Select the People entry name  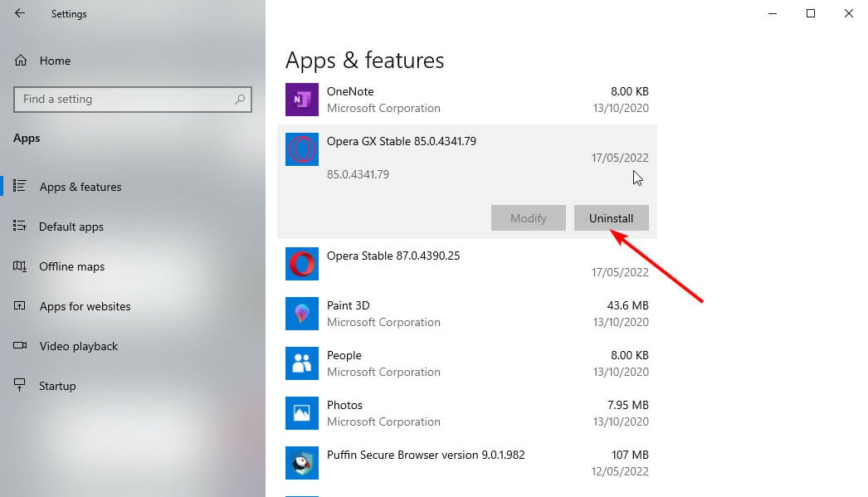(x=344, y=355)
